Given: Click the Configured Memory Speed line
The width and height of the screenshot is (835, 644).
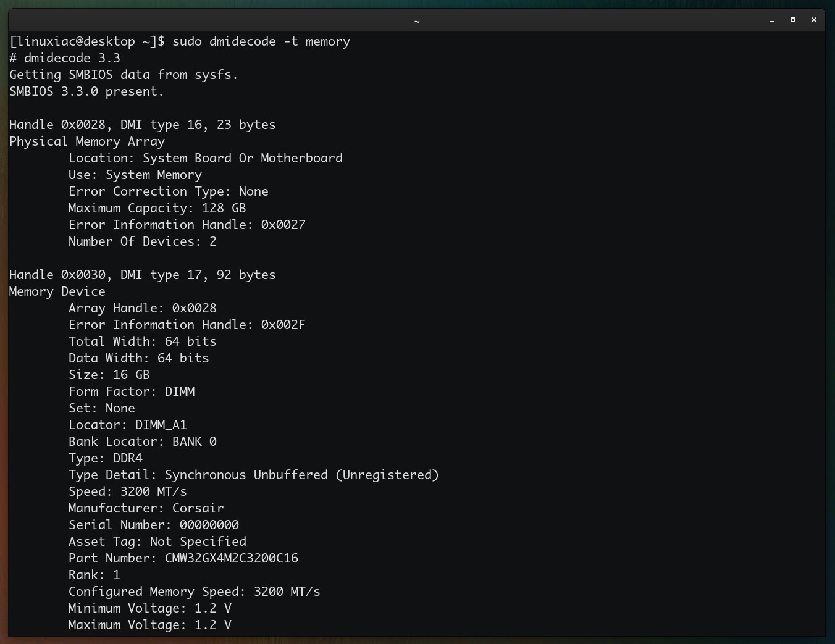Looking at the screenshot, I should [194, 592].
